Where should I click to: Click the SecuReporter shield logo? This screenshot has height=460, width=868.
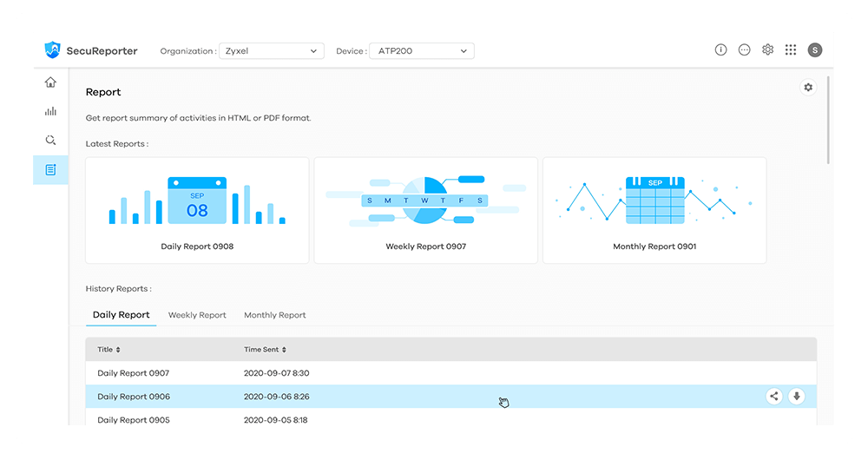[x=53, y=50]
